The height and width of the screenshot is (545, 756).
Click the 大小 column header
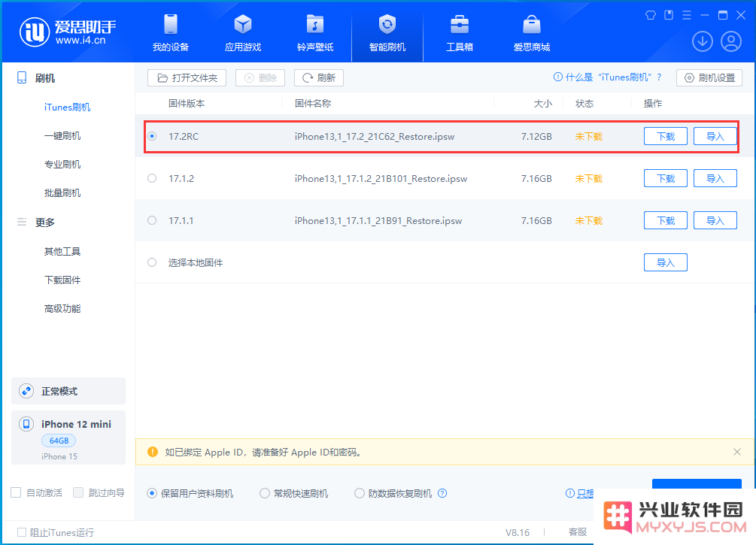pos(543,103)
